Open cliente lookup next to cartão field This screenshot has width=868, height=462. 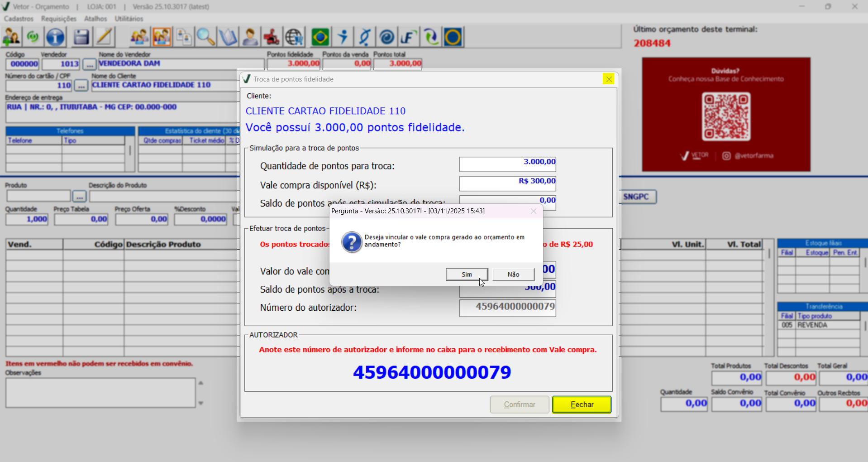81,85
